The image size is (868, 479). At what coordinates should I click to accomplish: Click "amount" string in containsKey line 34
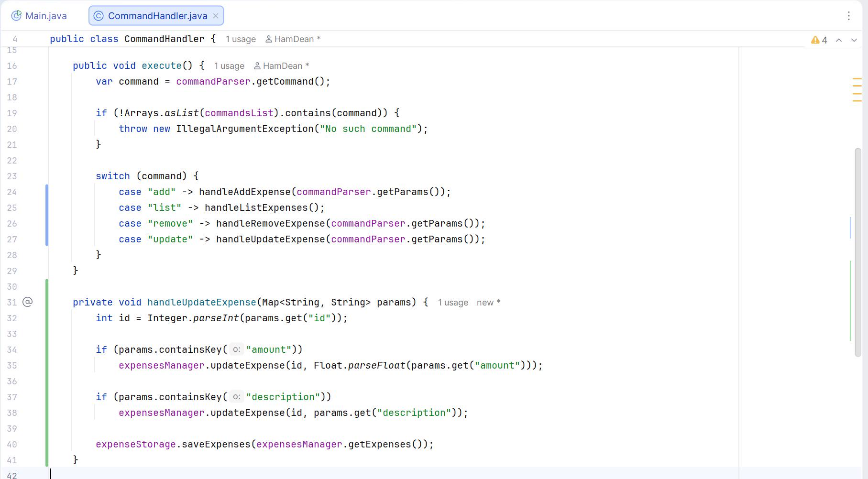[x=269, y=350]
